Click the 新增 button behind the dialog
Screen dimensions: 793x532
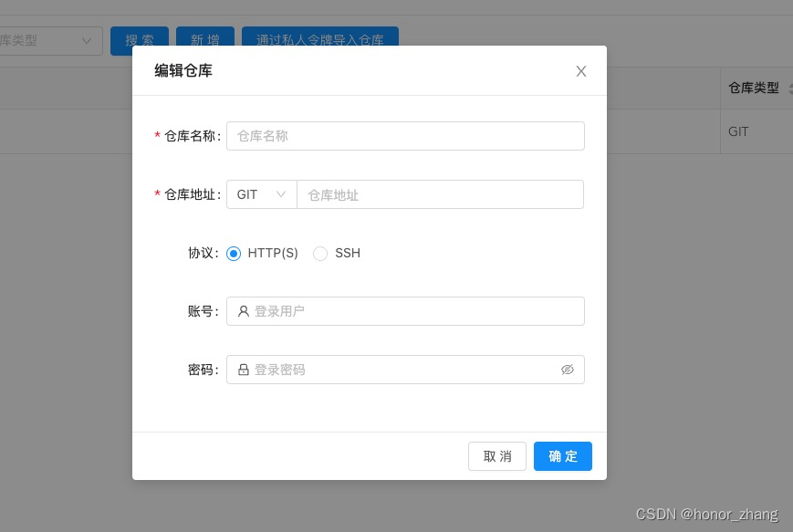(x=205, y=37)
